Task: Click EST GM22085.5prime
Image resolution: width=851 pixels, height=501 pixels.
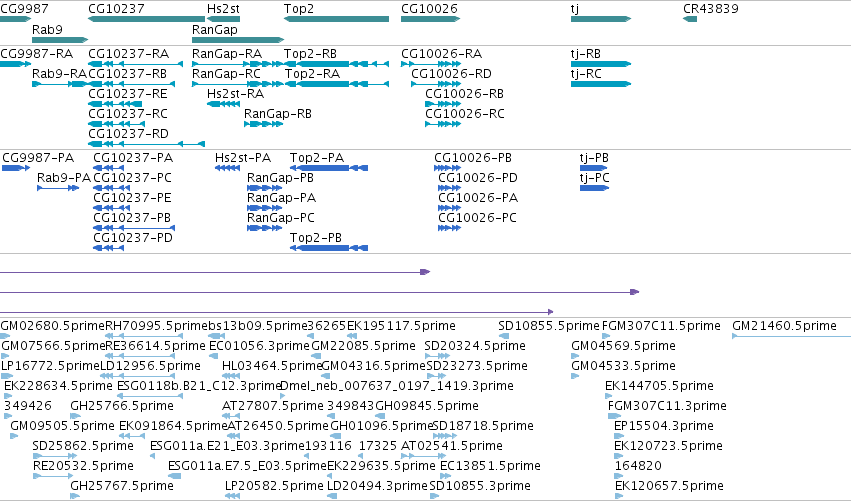Action: (317, 357)
